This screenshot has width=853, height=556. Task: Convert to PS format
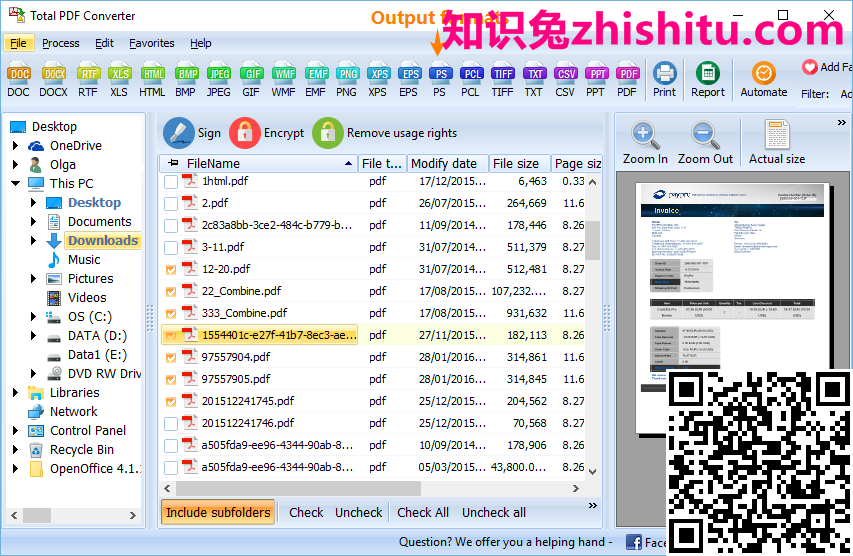tap(440, 80)
